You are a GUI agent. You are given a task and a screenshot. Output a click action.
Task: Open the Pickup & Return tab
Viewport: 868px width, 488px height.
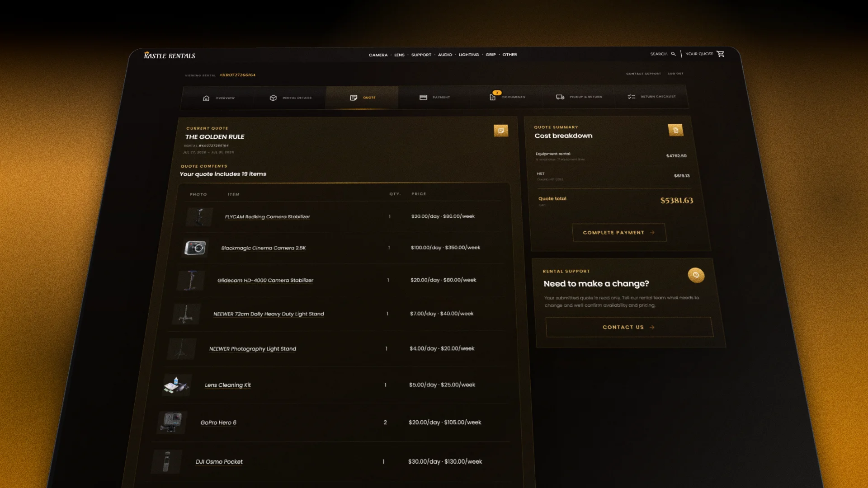(579, 97)
